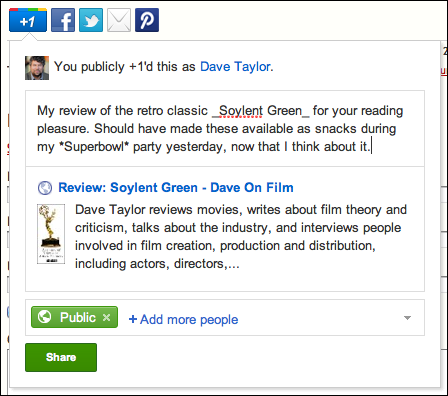Share via the Twitter bird icon
Viewport: 448px width, 396px height.
[91, 20]
